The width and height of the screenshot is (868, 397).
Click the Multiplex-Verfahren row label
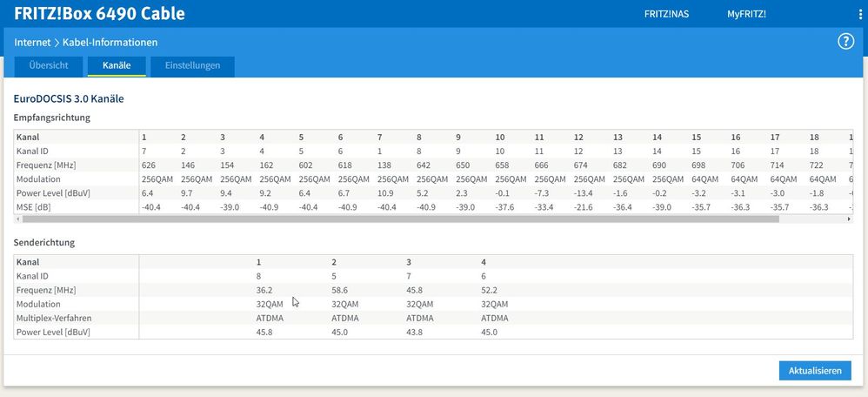pos(54,319)
